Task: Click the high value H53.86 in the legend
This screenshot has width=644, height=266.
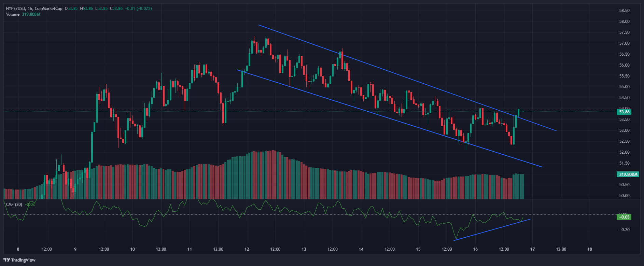Action: [86, 8]
